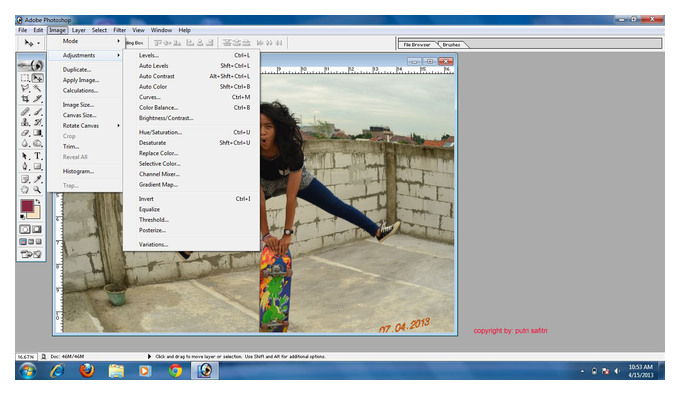The height and width of the screenshot is (395, 680).
Task: Select the Slice tool
Action: click(38, 99)
